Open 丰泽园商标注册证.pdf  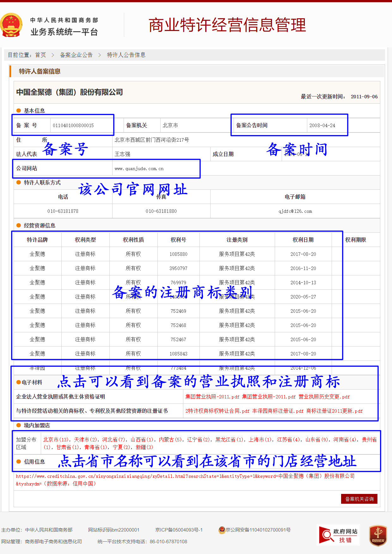point(278,411)
